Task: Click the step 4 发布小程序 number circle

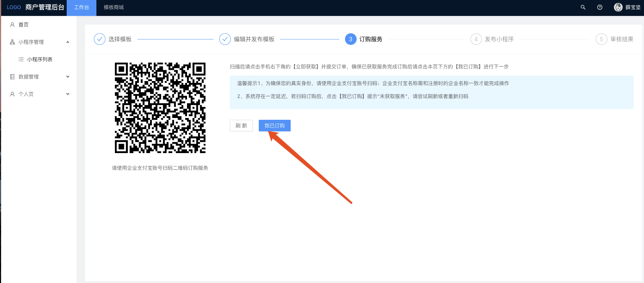Action: 476,39
